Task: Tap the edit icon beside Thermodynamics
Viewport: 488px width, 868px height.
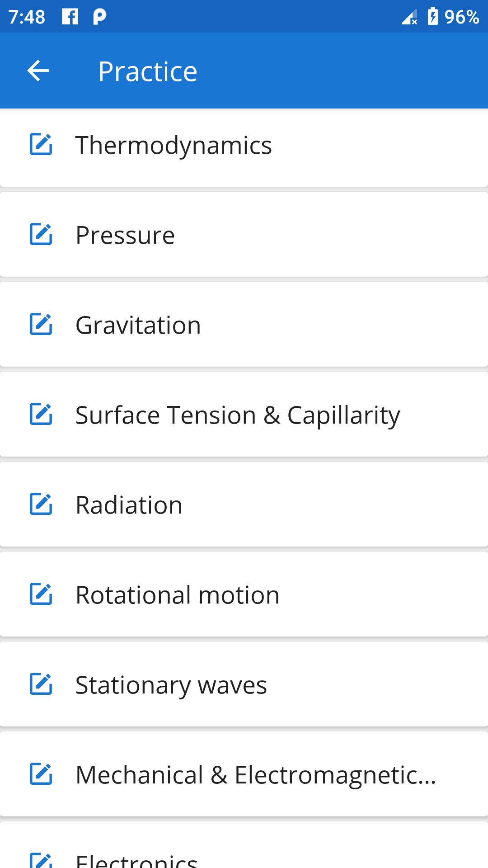Action: pos(41,145)
